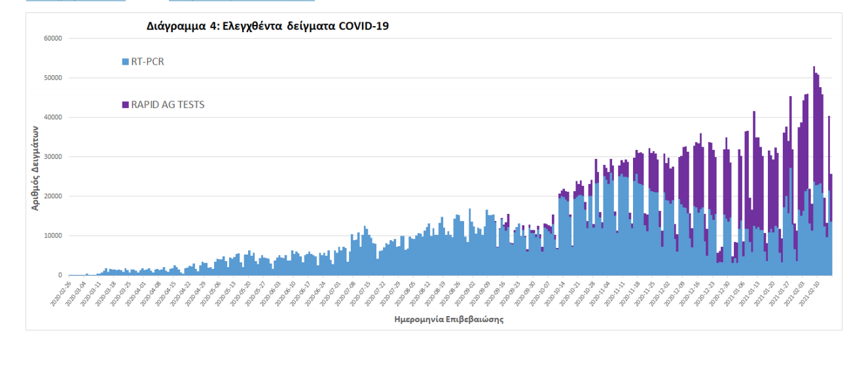Click the y-axis title Αριθμός Δειγμάτων

(35, 168)
